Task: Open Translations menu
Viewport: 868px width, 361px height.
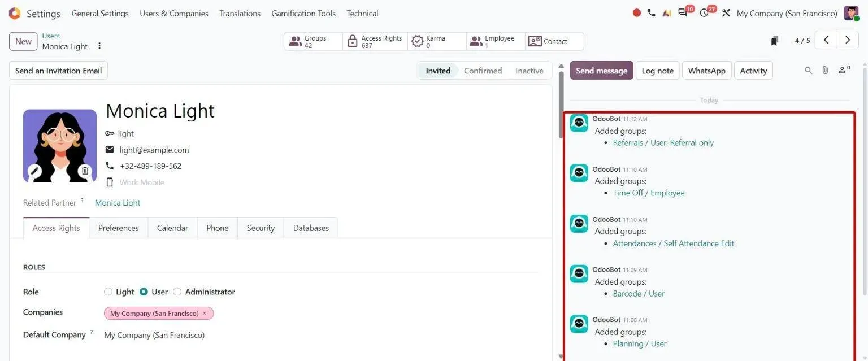Action: [240, 13]
